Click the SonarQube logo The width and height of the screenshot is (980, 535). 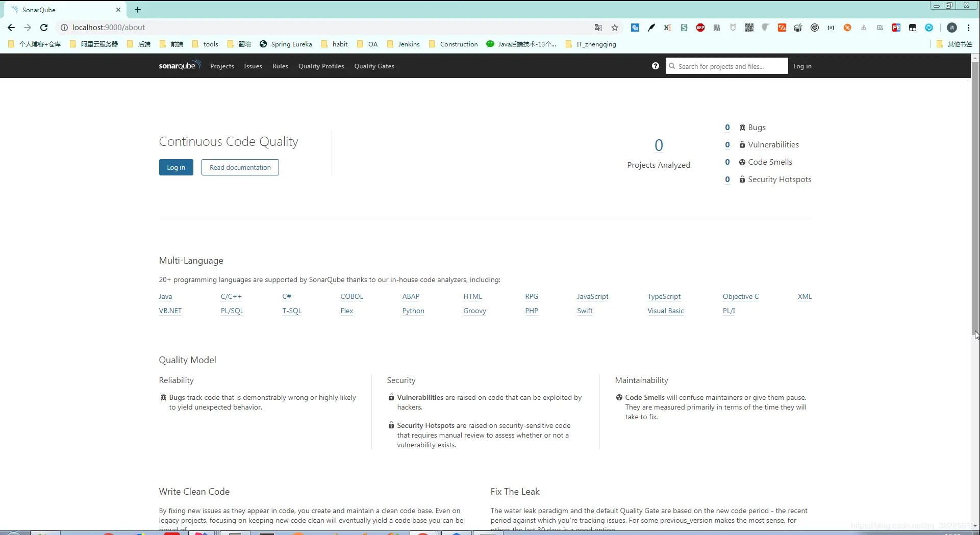[x=179, y=65]
